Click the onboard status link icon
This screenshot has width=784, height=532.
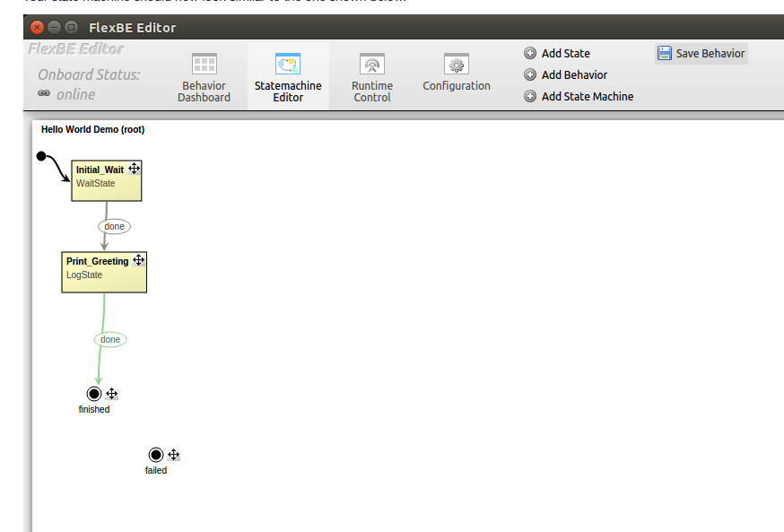(x=44, y=93)
